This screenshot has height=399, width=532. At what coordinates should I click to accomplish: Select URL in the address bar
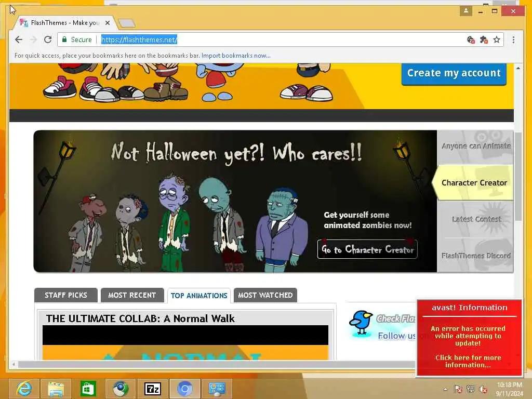(139, 39)
